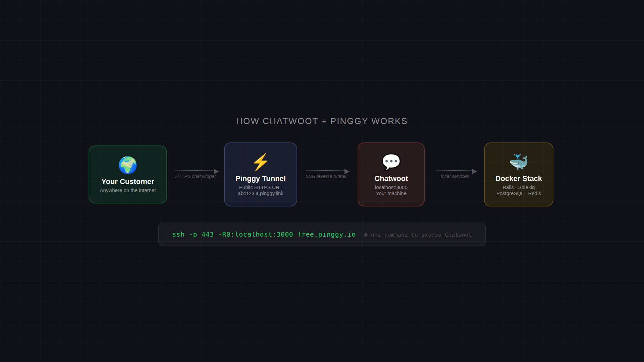The height and width of the screenshot is (362, 644).
Task: Click the 'Your machine' text
Action: tap(391, 193)
